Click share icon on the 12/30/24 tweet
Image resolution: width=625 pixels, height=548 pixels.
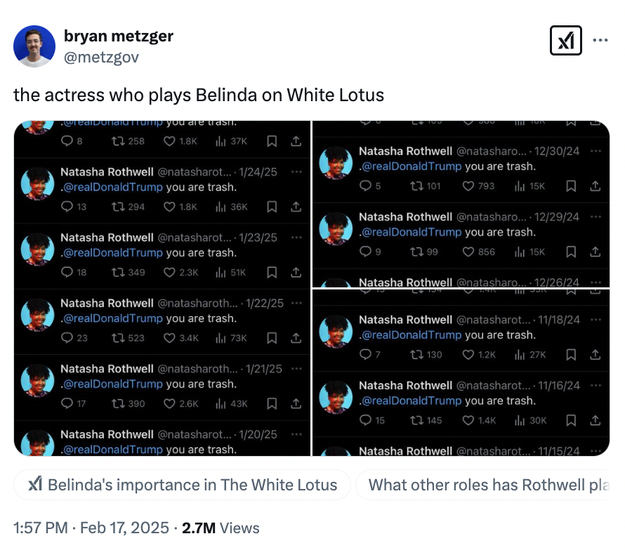(x=595, y=186)
